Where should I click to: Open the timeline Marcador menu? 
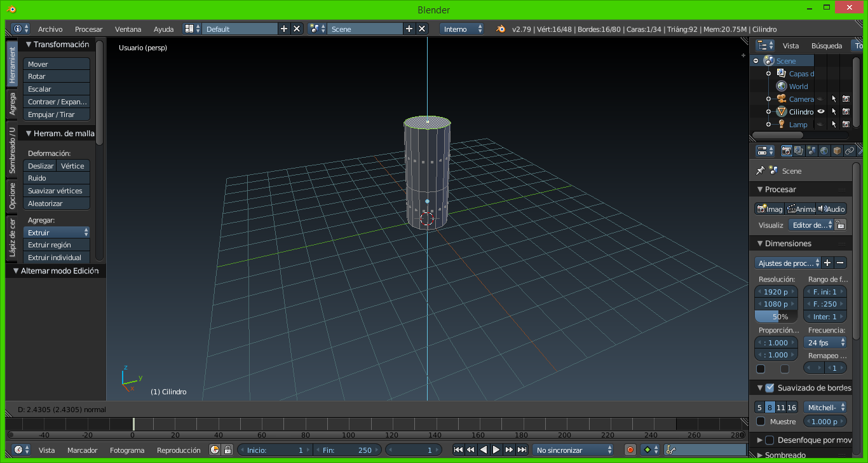(x=83, y=450)
